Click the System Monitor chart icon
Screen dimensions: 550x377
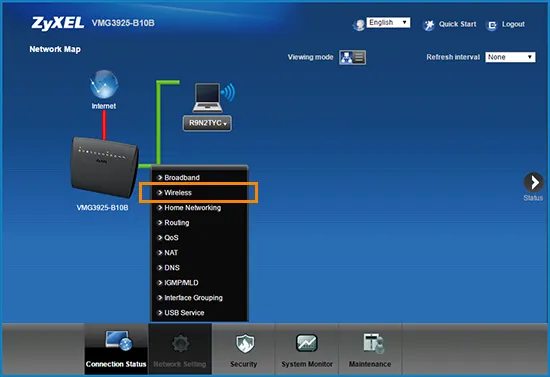coord(307,343)
